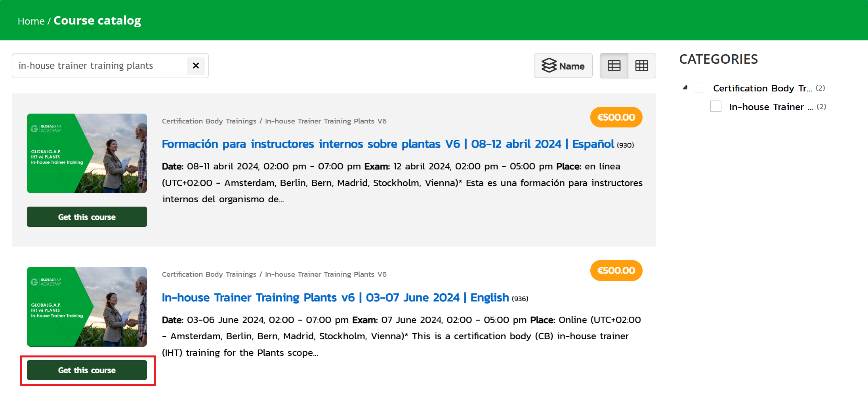Open the Spanish Formación para instructores course
The image size is (868, 397).
pos(387,144)
